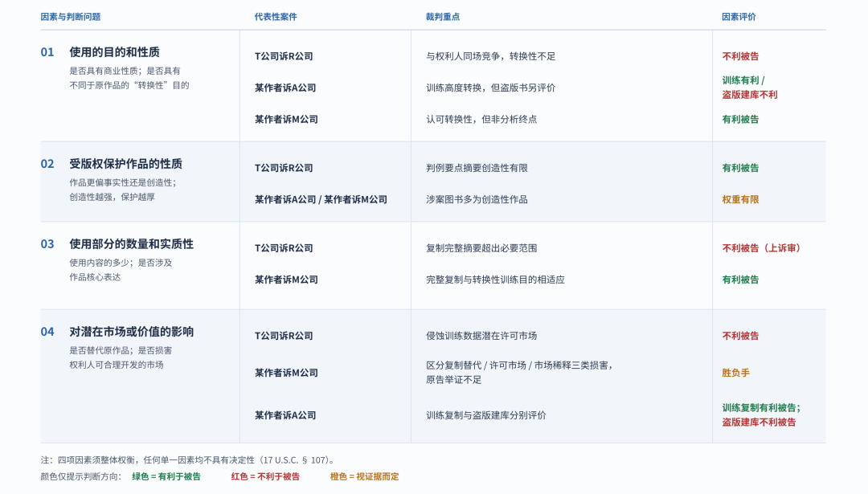Select the orange evaluation 权重有限
This screenshot has width=868, height=494.
tap(740, 200)
